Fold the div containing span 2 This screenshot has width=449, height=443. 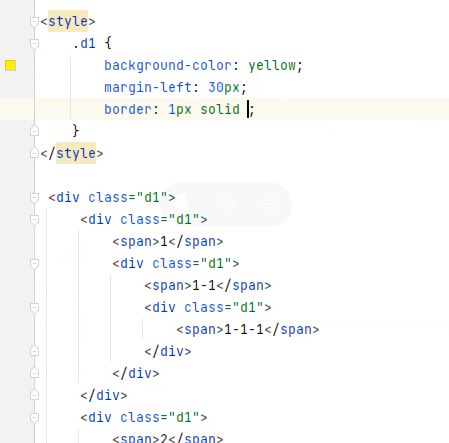pos(34,418)
